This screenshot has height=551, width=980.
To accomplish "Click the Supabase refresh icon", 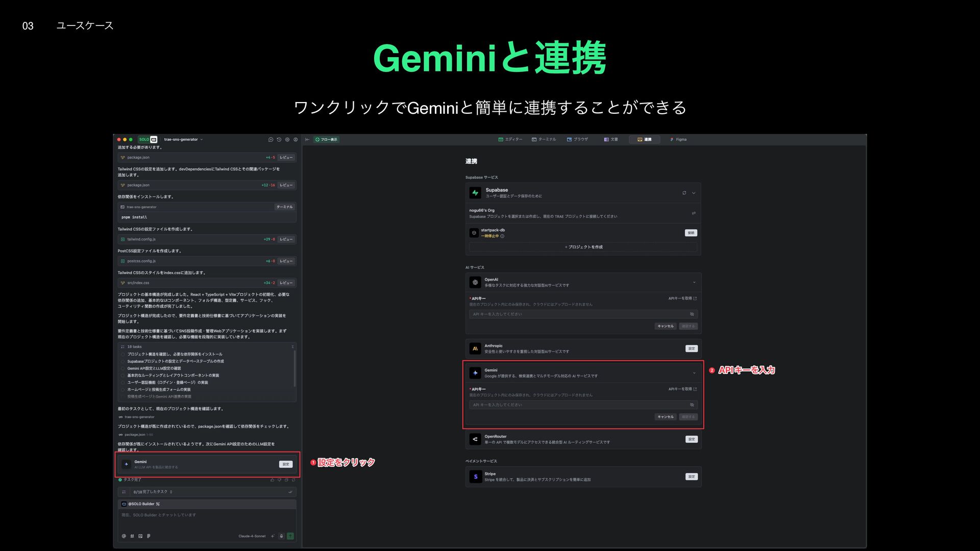I will click(x=684, y=193).
